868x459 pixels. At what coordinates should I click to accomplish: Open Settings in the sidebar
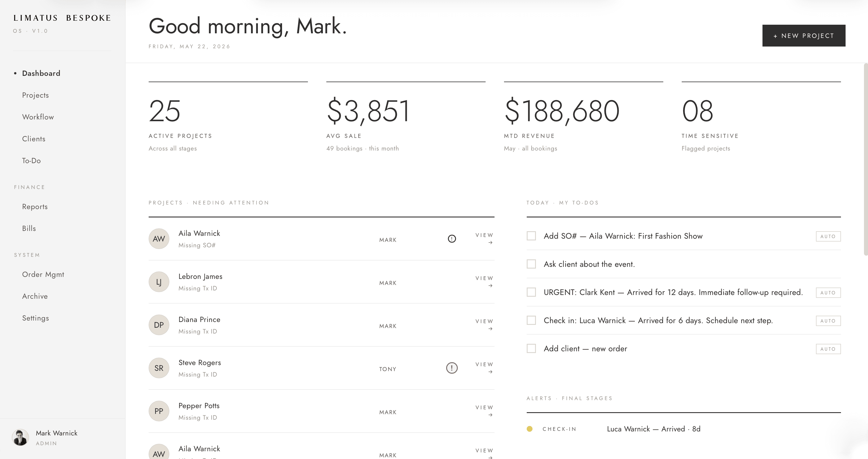[x=35, y=318]
